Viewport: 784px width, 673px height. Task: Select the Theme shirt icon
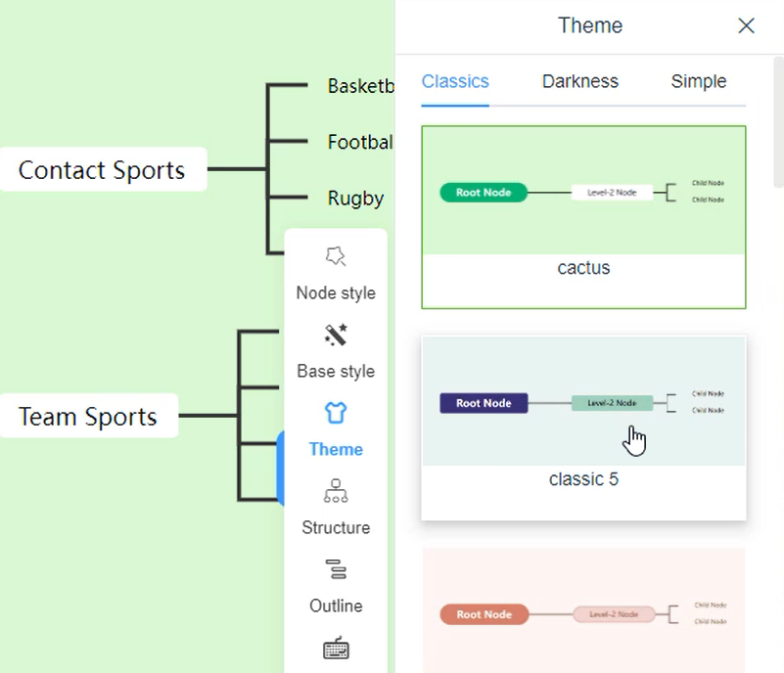click(336, 414)
